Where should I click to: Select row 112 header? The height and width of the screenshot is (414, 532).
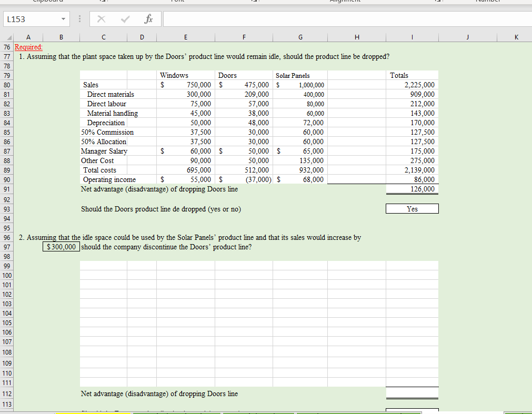pos(7,394)
